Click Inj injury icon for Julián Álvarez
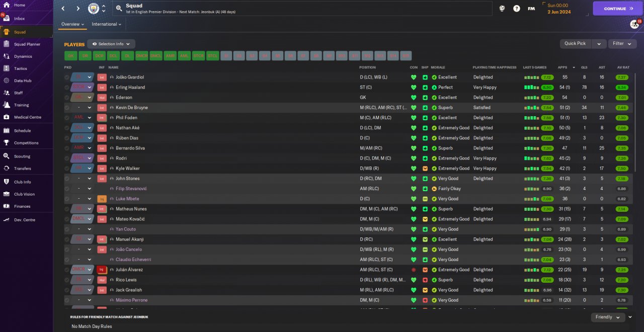This screenshot has width=644, height=332. (x=102, y=270)
